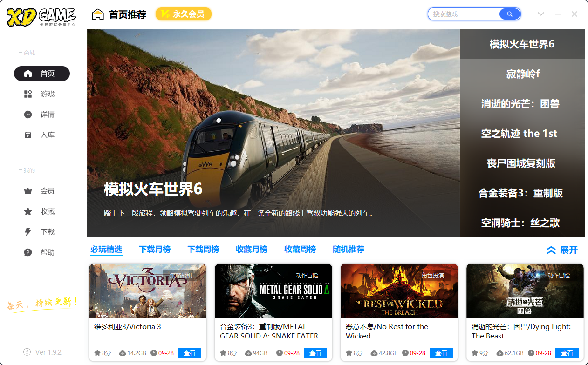
Task: Click the 永久会员 VIP badge
Action: [183, 14]
